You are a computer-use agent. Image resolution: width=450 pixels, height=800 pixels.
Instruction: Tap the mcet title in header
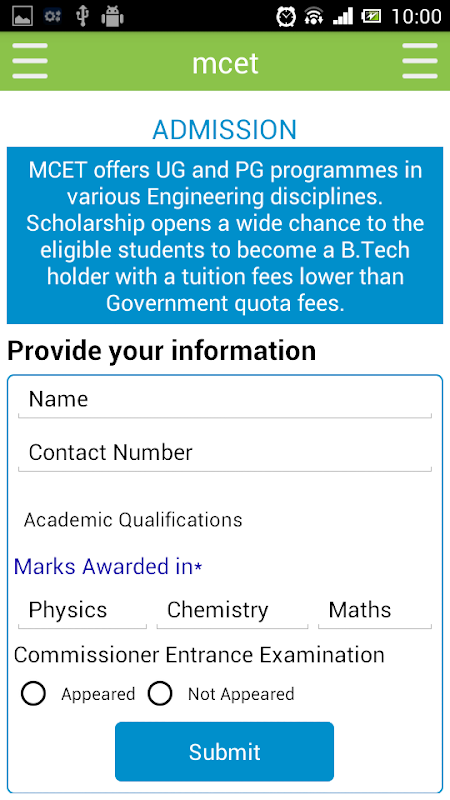point(225,63)
